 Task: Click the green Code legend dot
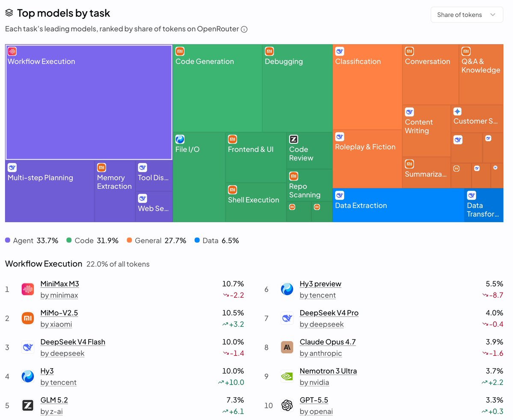tap(69, 240)
